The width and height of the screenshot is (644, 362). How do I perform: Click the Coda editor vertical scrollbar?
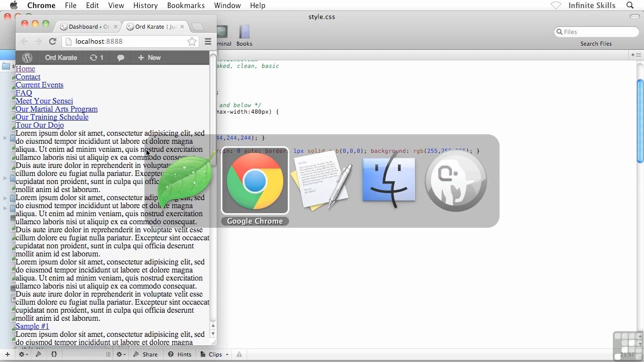click(x=640, y=121)
